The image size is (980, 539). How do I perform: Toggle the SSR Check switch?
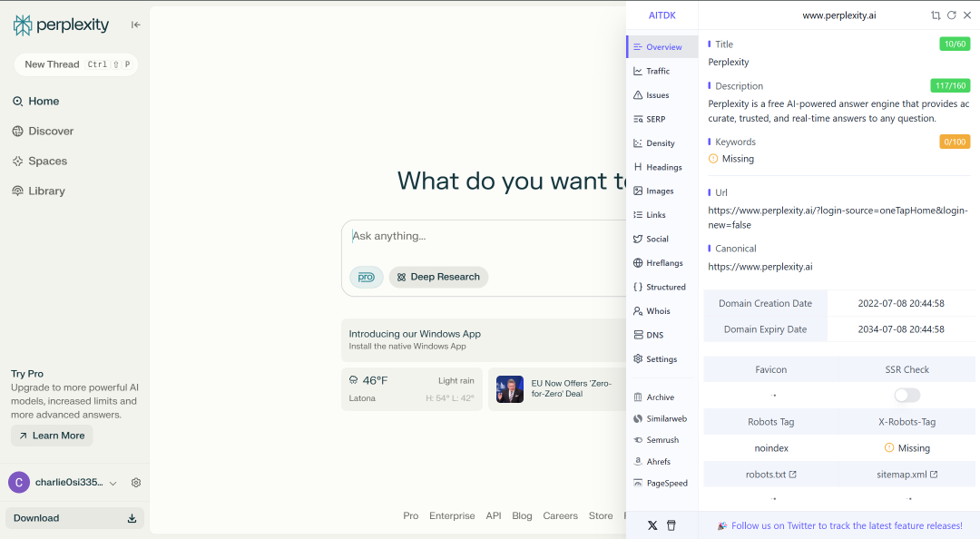click(x=906, y=396)
